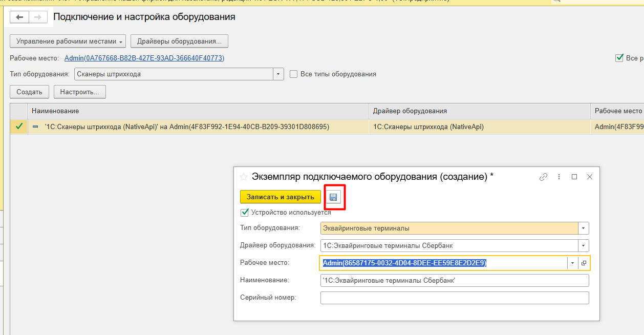Expand the Тип оборудования dropdown in dialog
644x335 pixels.
point(584,228)
